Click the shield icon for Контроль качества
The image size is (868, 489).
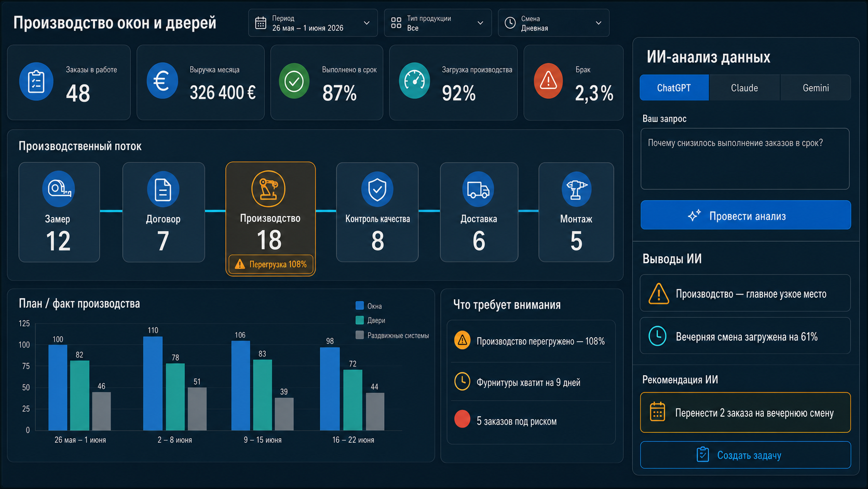377,189
